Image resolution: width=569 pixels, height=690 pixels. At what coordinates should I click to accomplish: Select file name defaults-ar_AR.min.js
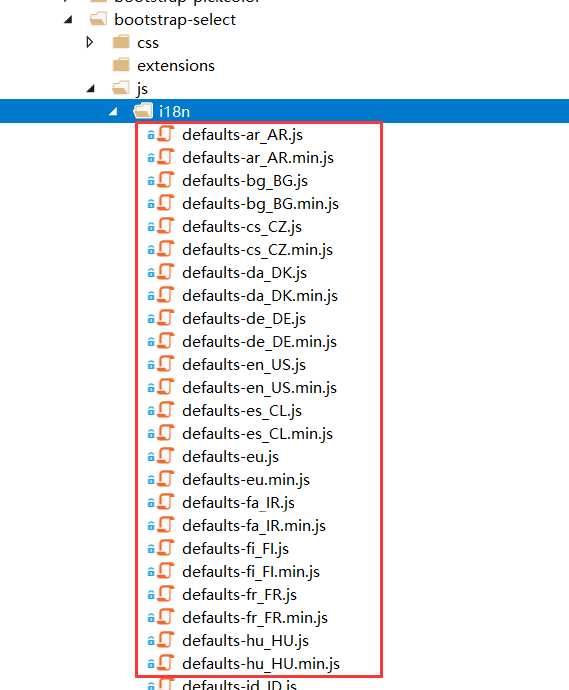tap(258, 158)
